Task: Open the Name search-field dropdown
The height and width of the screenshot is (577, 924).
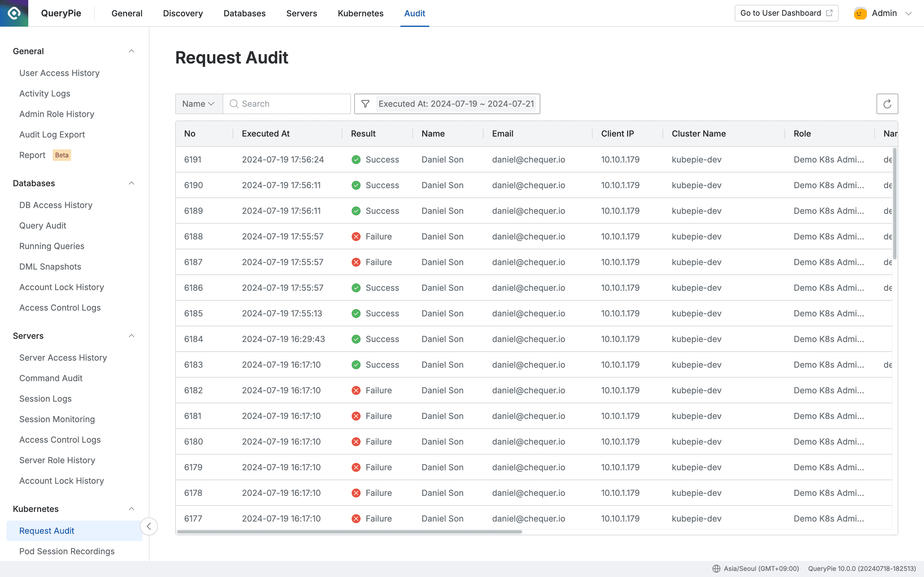Action: click(x=199, y=104)
